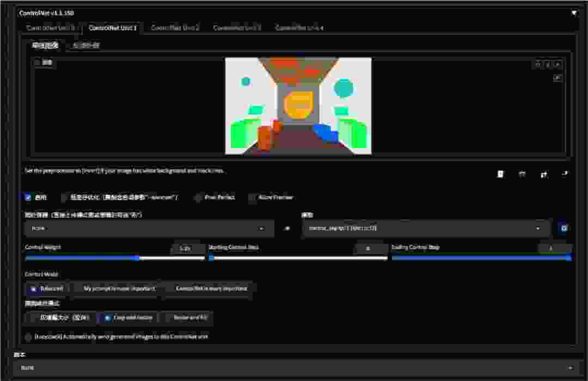Switch to the ControlNet Unit 0 tab
This screenshot has height=381, width=588.
tap(51, 28)
